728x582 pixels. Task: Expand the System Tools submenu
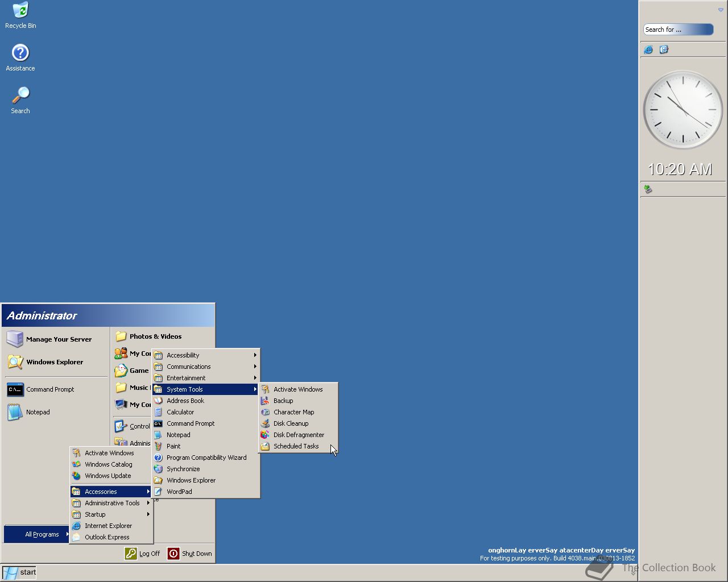click(x=206, y=389)
